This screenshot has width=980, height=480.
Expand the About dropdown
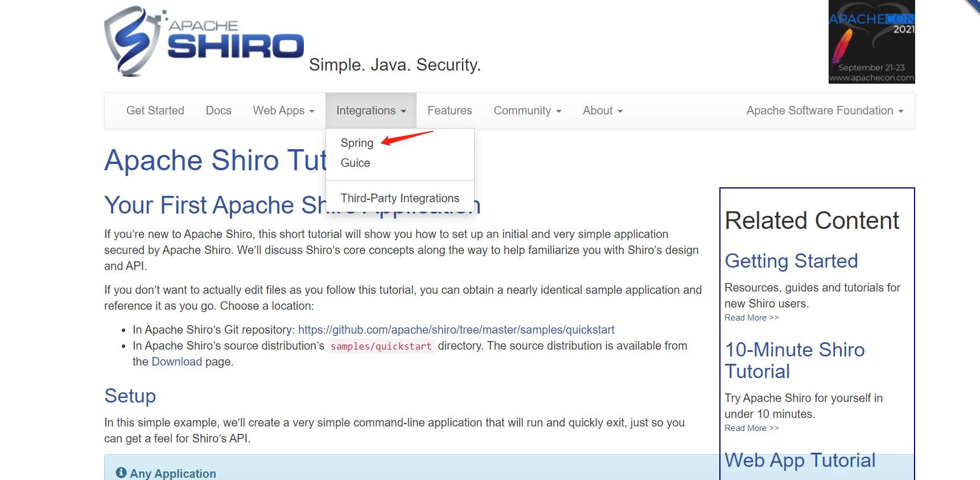603,110
